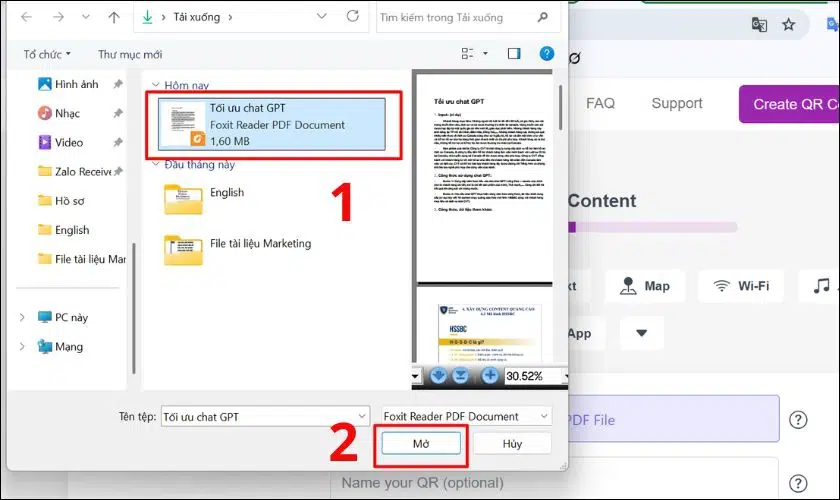Screen dimensions: 840x500
Task: Open File tài liệu Mar folder in sidebar
Action: [81, 259]
